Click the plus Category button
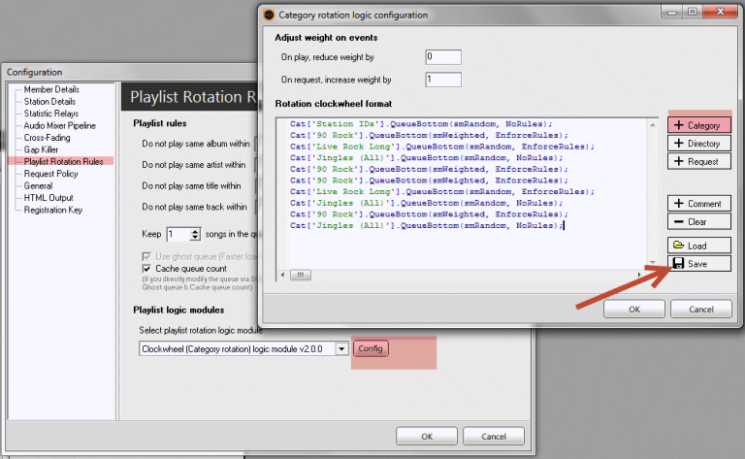 pyautogui.click(x=699, y=125)
